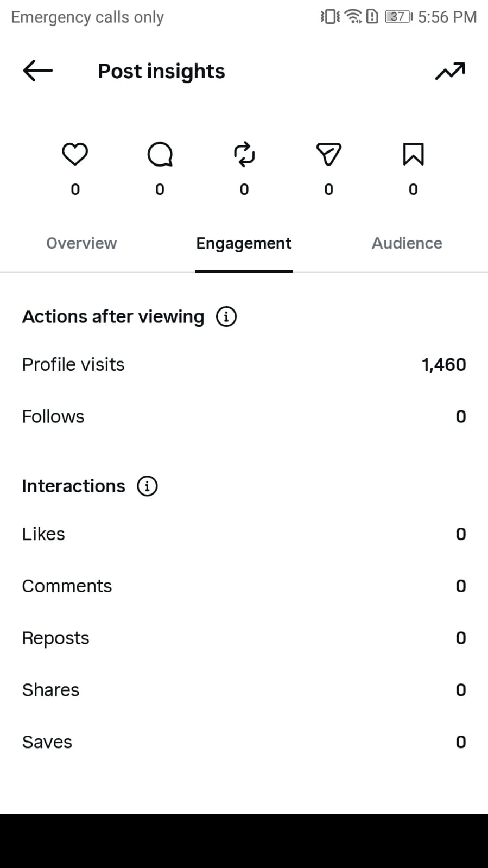The height and width of the screenshot is (868, 488).
Task: Tap the Comments interaction row
Action: [x=244, y=586]
